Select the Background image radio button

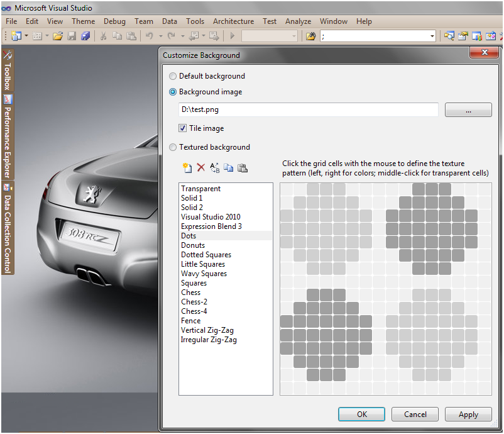coord(173,92)
